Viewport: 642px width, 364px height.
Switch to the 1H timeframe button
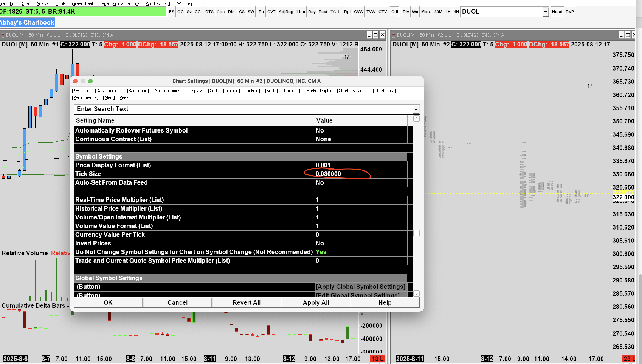(x=448, y=12)
